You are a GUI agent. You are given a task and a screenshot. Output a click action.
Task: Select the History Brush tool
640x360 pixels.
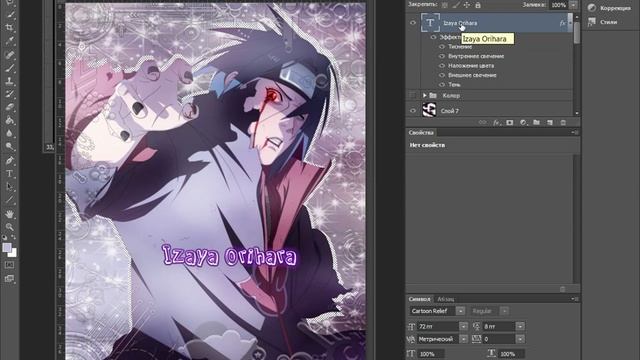[x=9, y=94]
